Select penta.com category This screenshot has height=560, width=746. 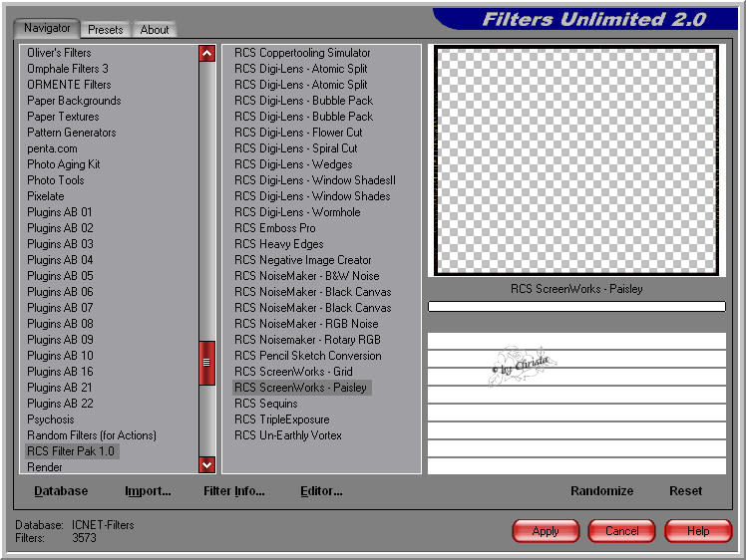point(52,148)
